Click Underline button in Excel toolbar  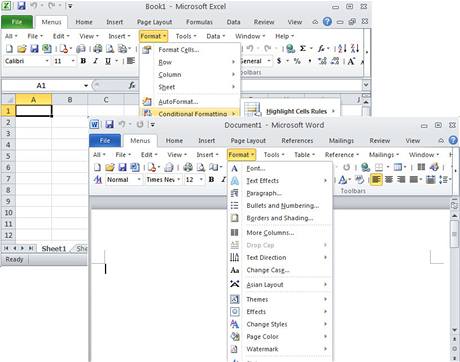(108, 61)
